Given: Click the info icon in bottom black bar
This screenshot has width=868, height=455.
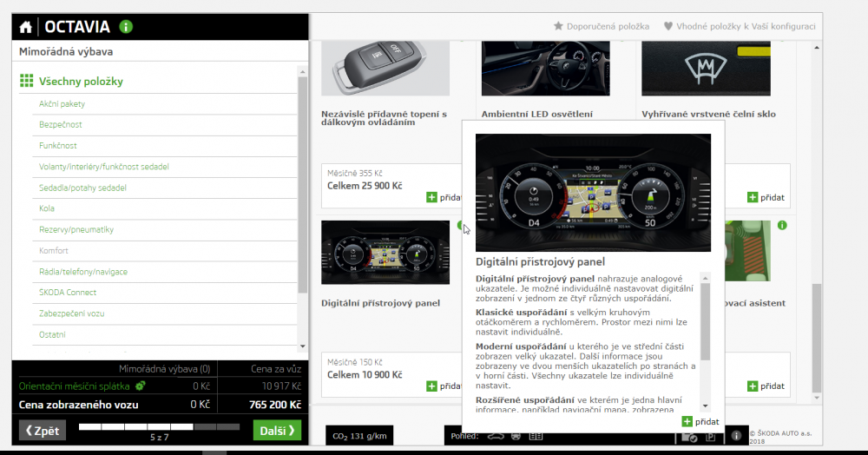Looking at the screenshot, I should click(736, 436).
